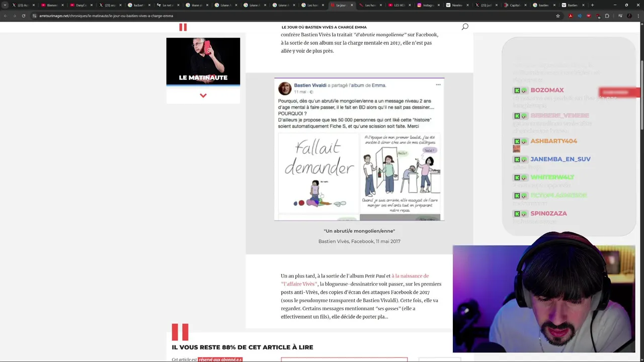
Task: Switch to the 'Newine' Wikipedia tab
Action: coord(457,5)
